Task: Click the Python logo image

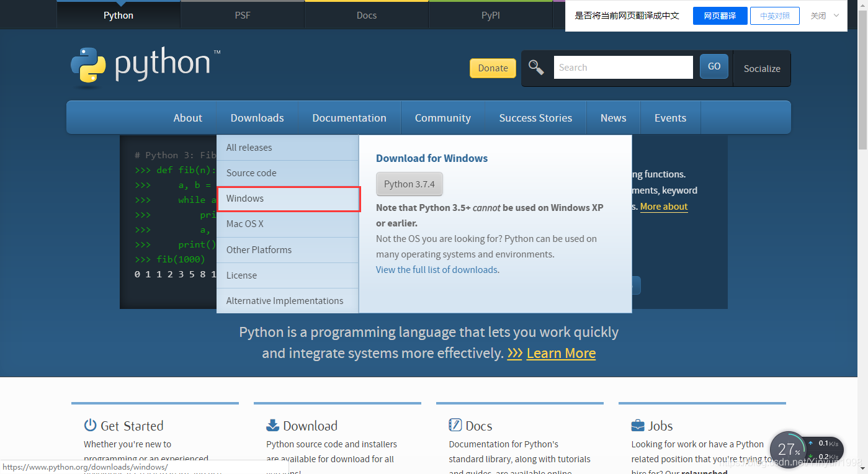Action: click(145, 66)
